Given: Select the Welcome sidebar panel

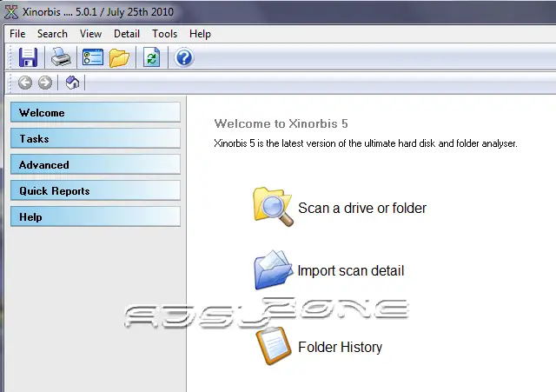Looking at the screenshot, I should click(96, 112).
